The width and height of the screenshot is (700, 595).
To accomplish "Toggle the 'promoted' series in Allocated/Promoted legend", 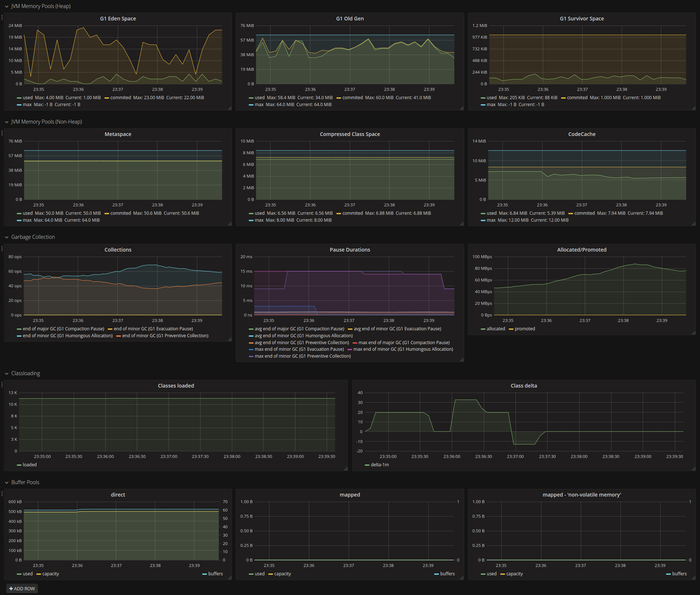I will tap(525, 329).
